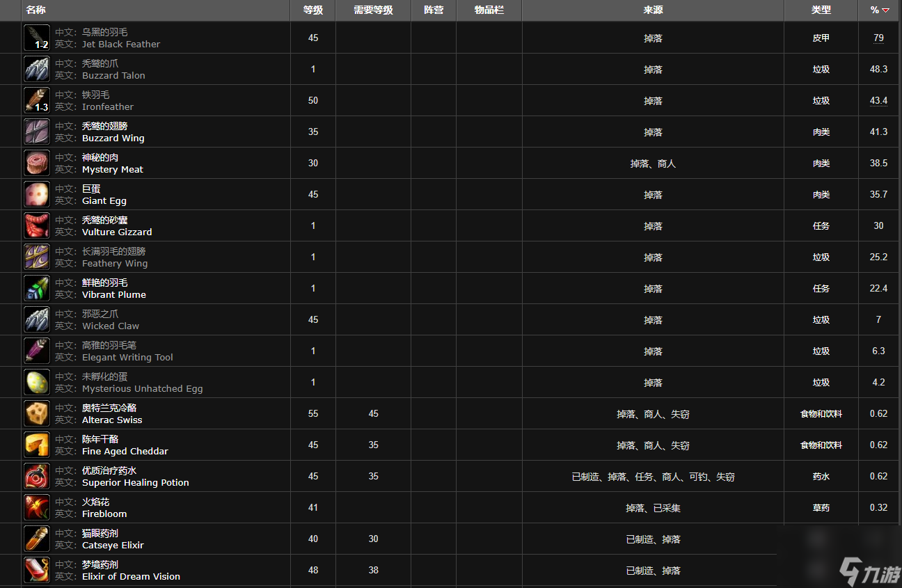Open the Catseye Elixir item link
The image size is (902, 588).
tap(113, 545)
